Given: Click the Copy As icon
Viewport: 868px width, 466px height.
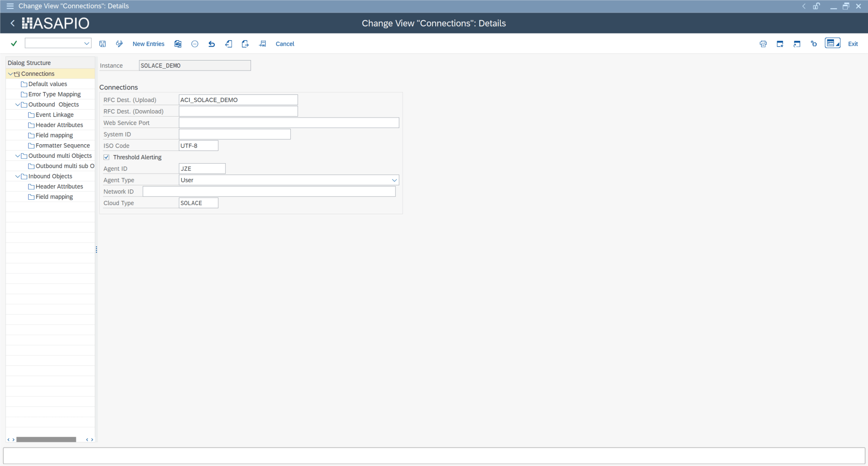Looking at the screenshot, I should 178,44.
